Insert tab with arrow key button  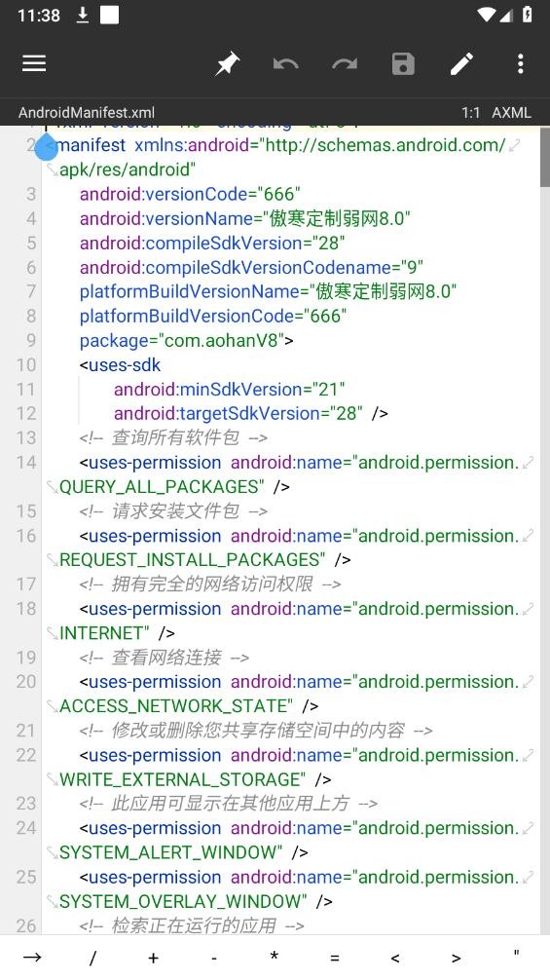[32, 958]
